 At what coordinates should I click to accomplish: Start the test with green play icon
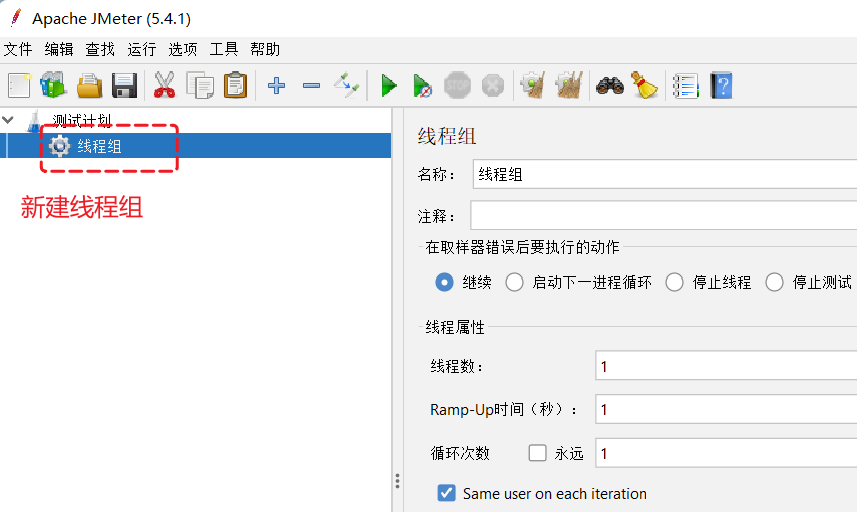tap(389, 86)
